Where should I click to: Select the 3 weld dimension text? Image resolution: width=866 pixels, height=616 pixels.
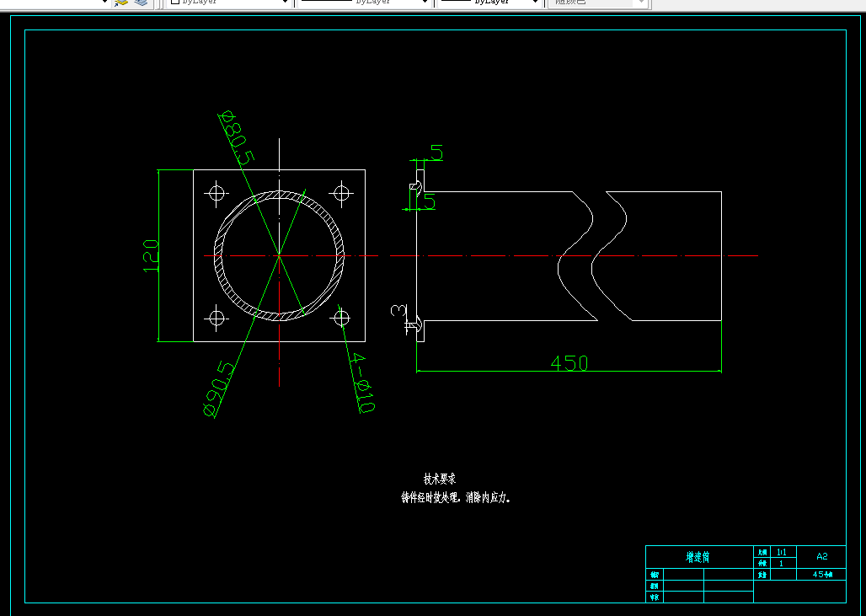pos(398,312)
